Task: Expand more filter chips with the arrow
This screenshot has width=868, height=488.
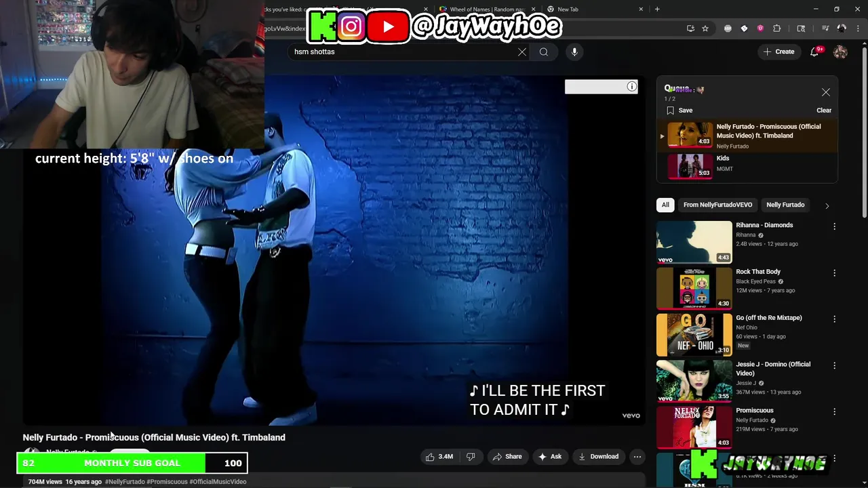Action: click(827, 205)
